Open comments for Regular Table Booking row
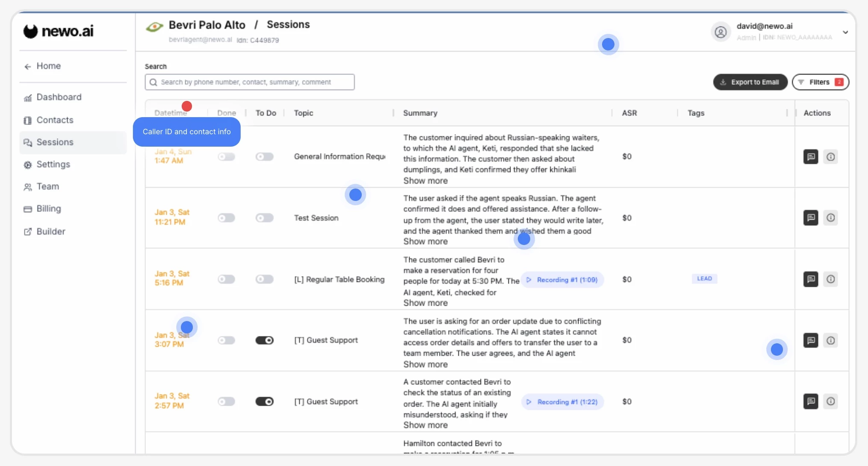Screen dimensions: 868x466 point(811,279)
